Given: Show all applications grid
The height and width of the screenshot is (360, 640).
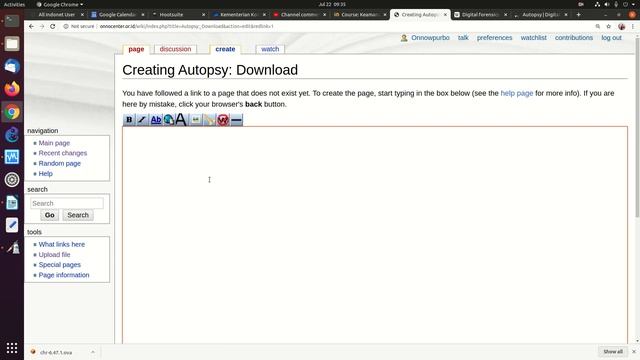Looking at the screenshot, I should click(x=12, y=348).
